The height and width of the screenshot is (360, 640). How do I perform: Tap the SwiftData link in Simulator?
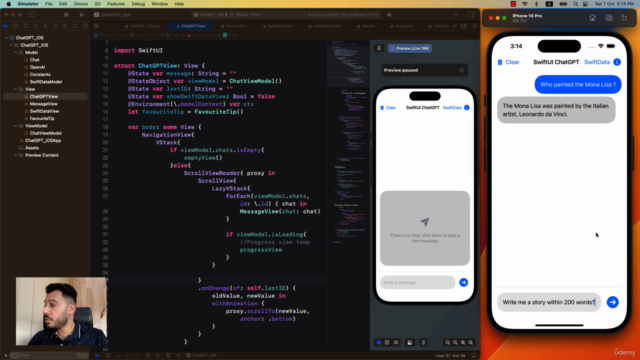coord(597,62)
